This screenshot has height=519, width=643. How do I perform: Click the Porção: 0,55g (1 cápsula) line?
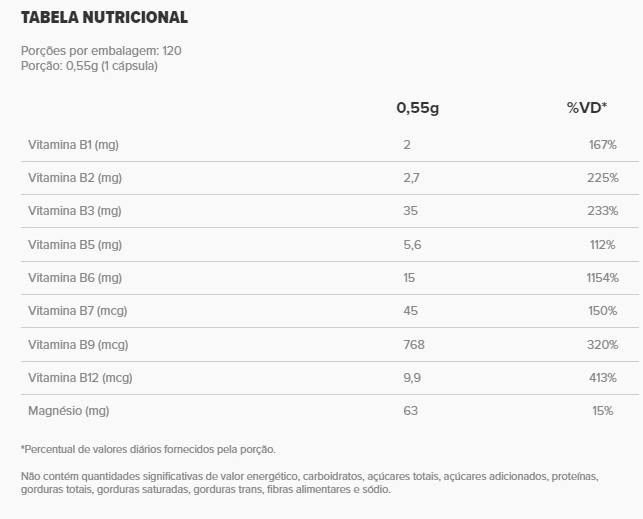89,66
